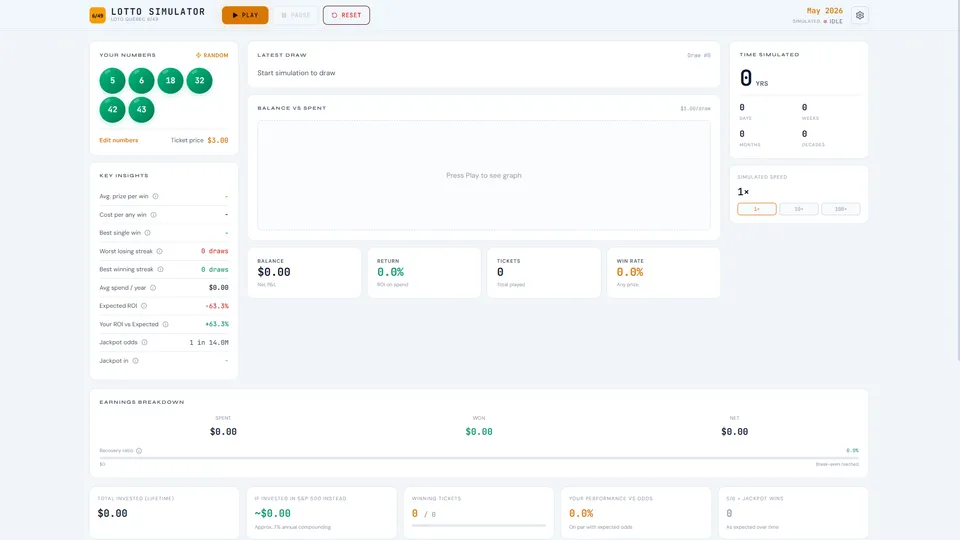This screenshot has height=540, width=960.
Task: Click the Pause button
Action: (x=296, y=15)
